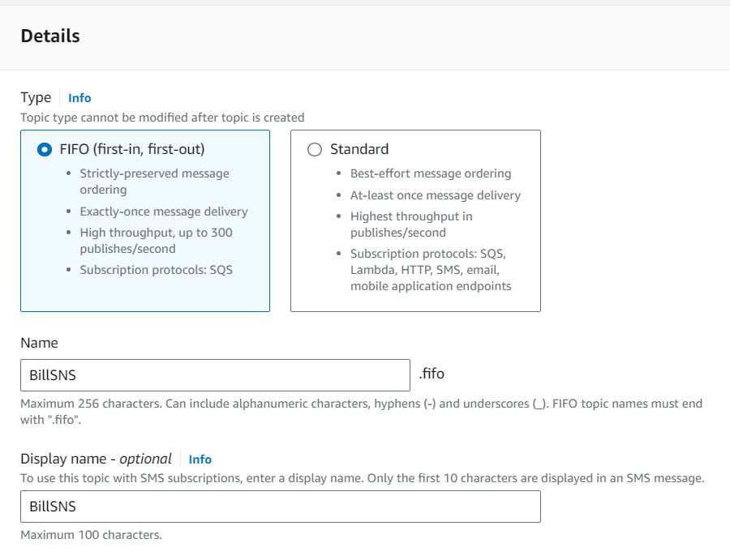
Task: Click the Details section heading
Action: pyautogui.click(x=50, y=36)
